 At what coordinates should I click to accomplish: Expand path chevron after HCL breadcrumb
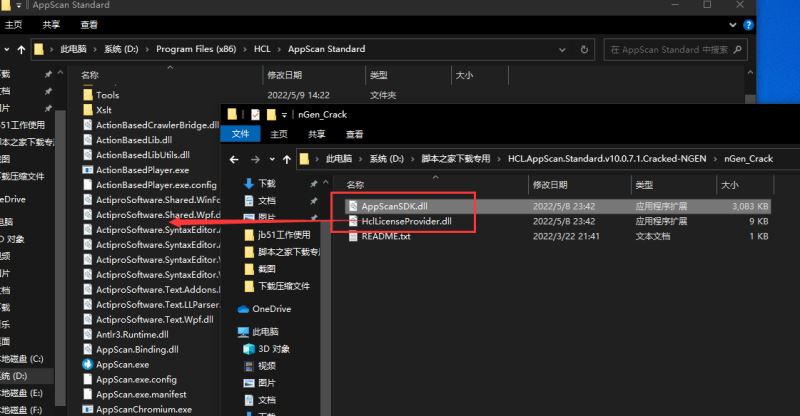click(279, 50)
